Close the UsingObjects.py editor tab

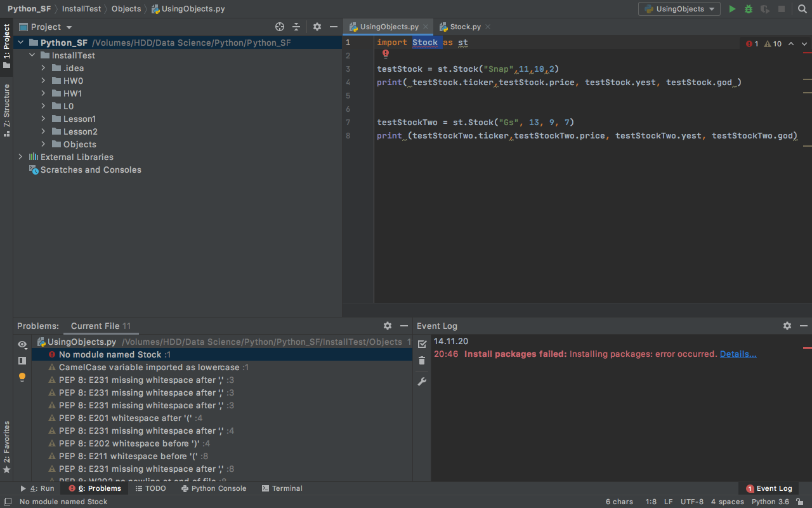coord(426,27)
